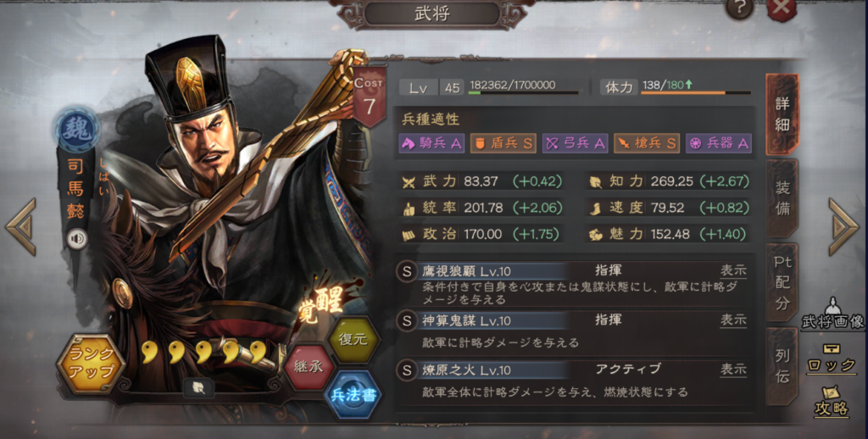Show details for 鷹視狼顧 skill

coord(733,270)
